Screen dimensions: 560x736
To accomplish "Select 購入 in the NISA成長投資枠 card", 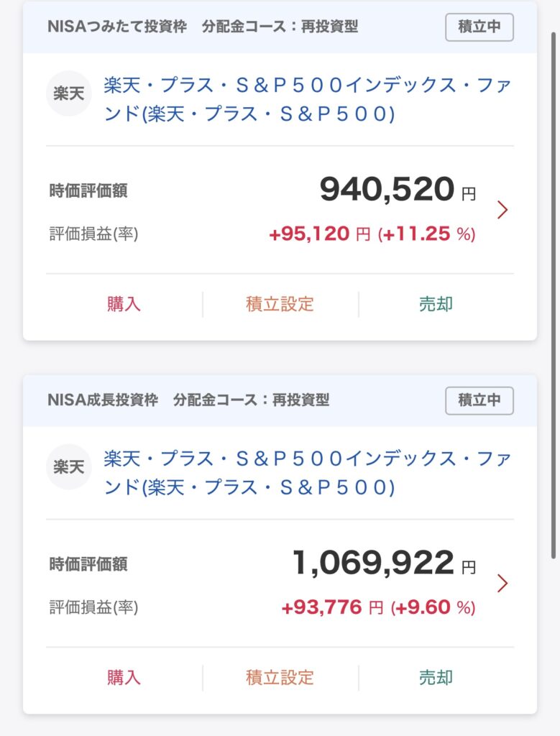I will click(x=124, y=677).
